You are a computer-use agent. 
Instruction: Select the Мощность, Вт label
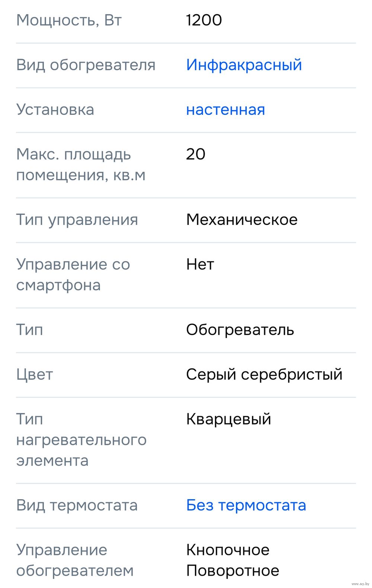69,20
